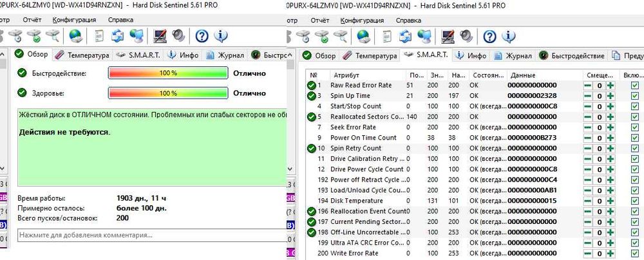The image size is (644, 260).
Task: Toggle the Disk Temperature enable checkbox
Action: tap(635, 201)
